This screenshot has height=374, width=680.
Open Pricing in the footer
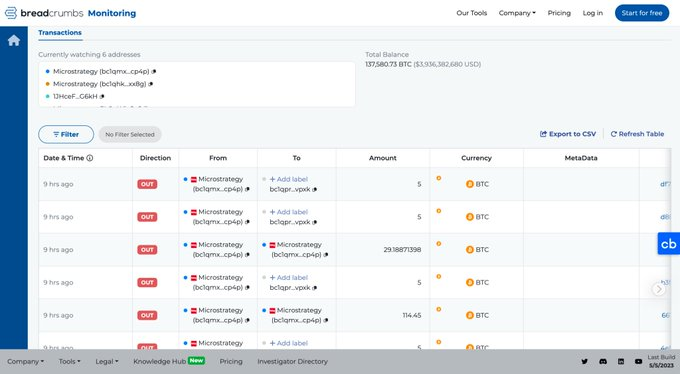(x=231, y=361)
